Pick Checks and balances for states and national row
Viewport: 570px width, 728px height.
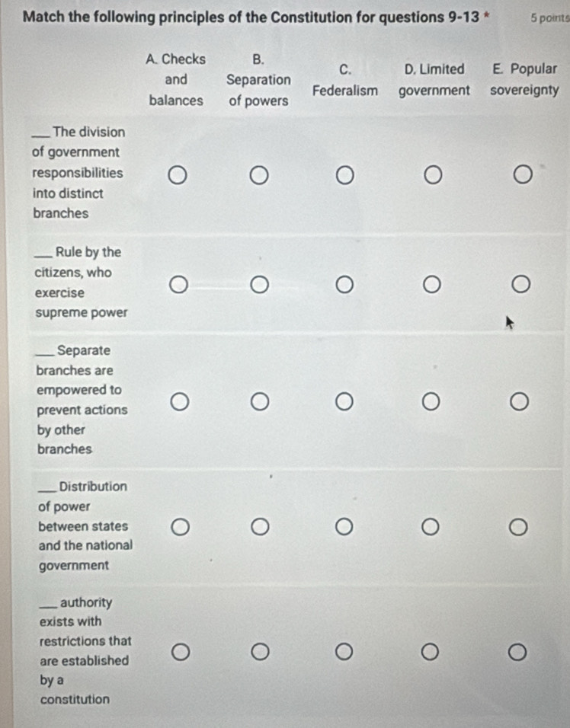coord(177,526)
